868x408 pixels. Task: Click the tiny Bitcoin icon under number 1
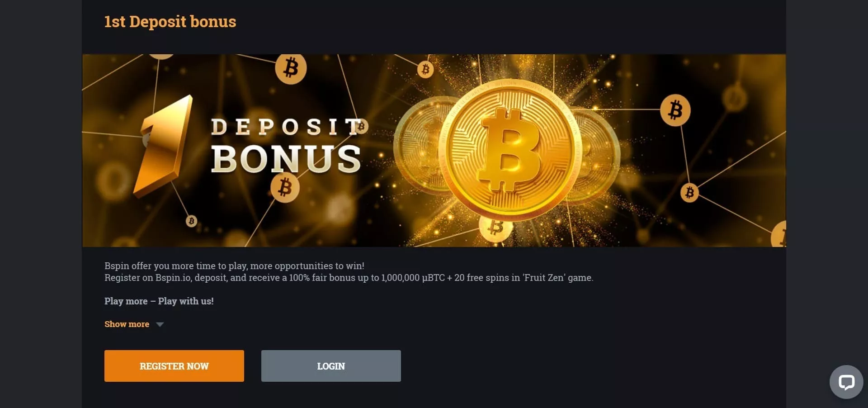[x=191, y=221]
